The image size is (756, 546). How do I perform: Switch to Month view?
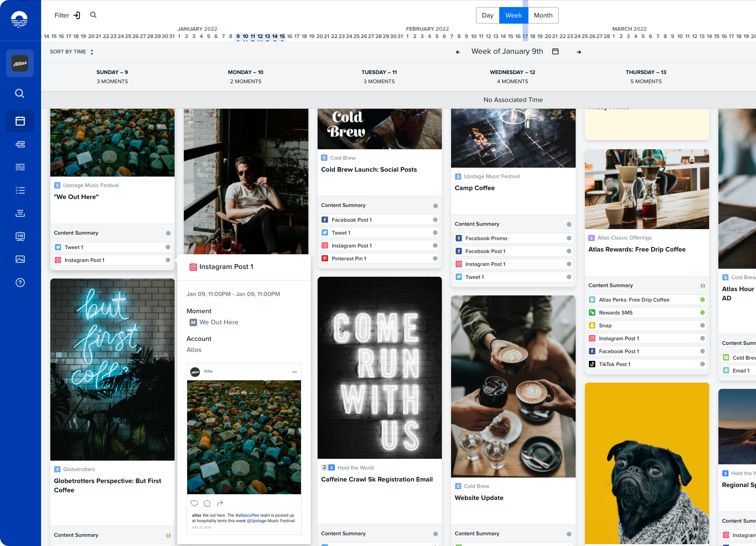(543, 15)
